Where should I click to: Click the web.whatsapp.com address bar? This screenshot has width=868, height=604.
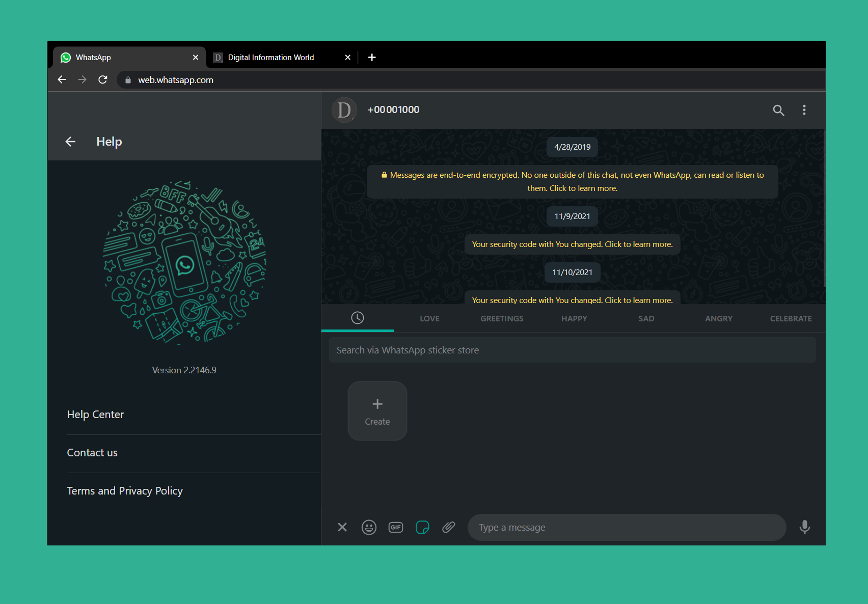tap(471, 80)
